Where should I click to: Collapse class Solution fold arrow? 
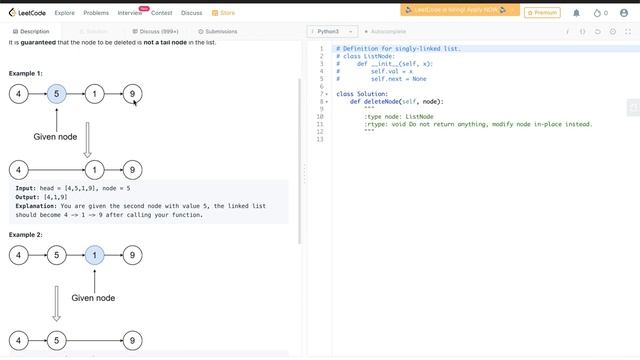327,94
